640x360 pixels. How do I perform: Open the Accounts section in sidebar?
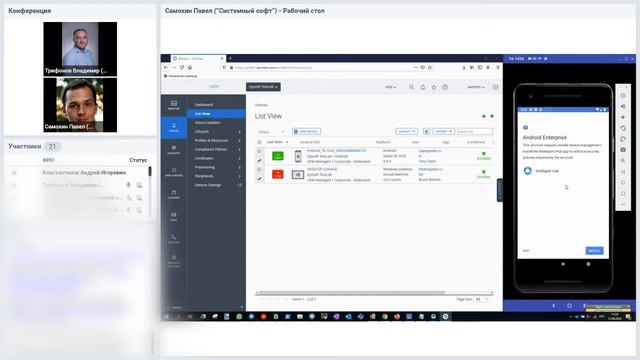[x=173, y=150]
